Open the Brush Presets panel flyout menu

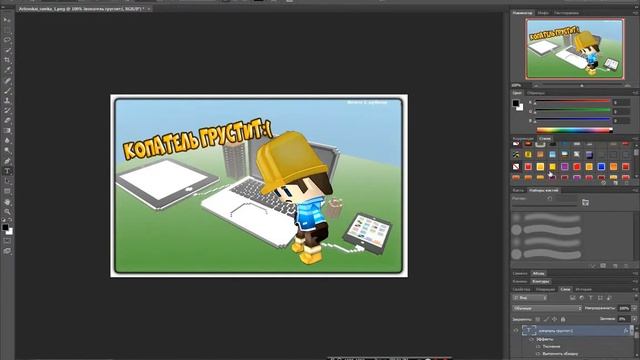(635, 191)
